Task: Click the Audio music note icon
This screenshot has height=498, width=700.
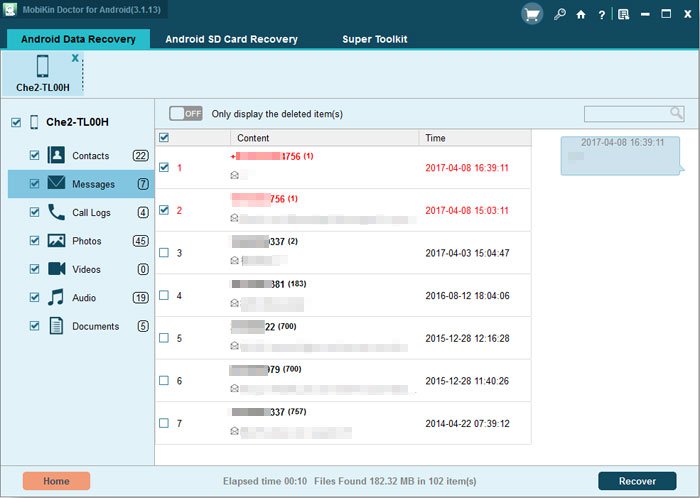Action: click(x=56, y=297)
